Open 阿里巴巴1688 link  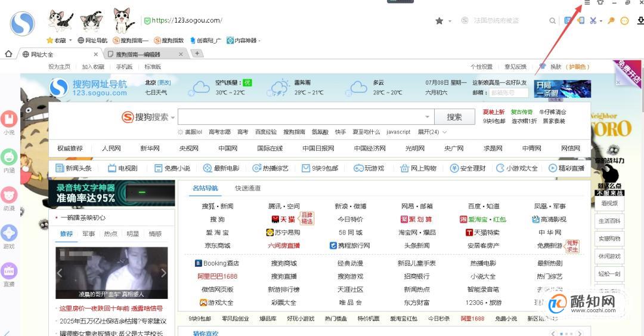click(x=217, y=276)
